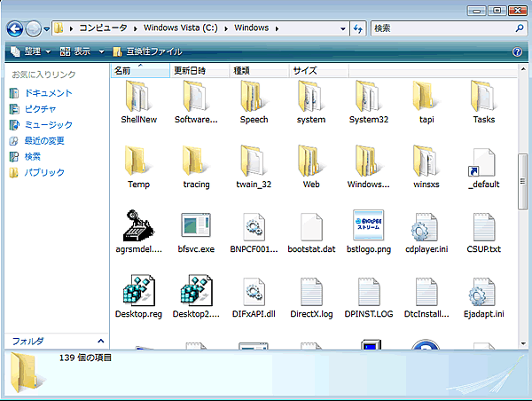Select the _default shortcut file
The width and height of the screenshot is (532, 401).
point(484,167)
